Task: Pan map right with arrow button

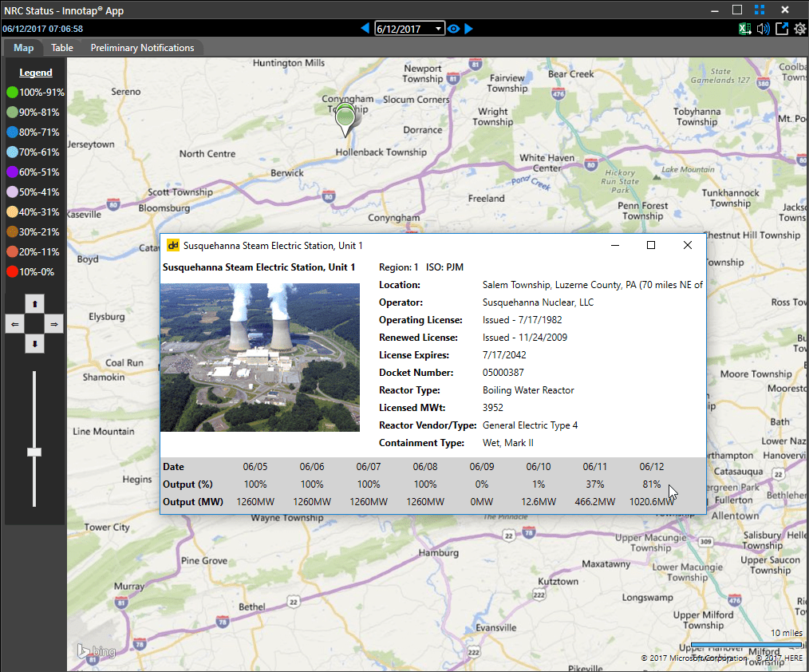Action: tap(54, 324)
